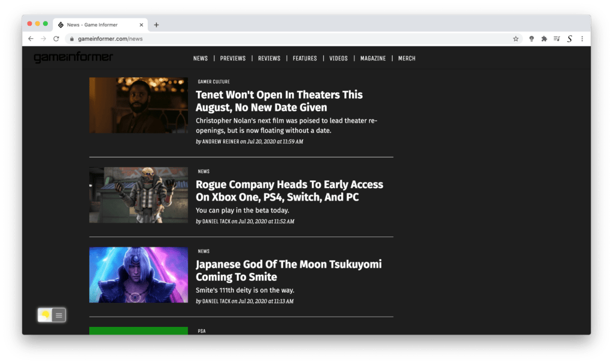The height and width of the screenshot is (364, 613).
Task: Open VIDEOS in the site navigation
Action: coord(338,58)
